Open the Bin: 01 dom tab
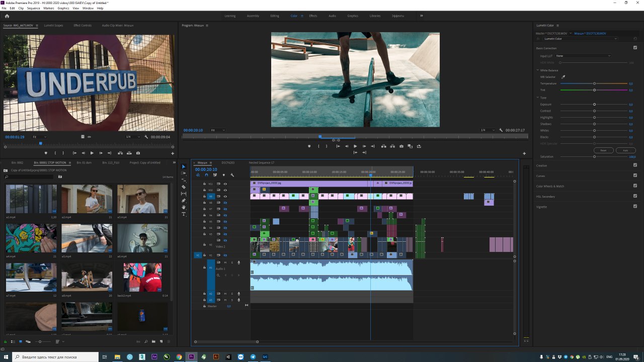The width and height of the screenshot is (644, 362). tap(84, 163)
